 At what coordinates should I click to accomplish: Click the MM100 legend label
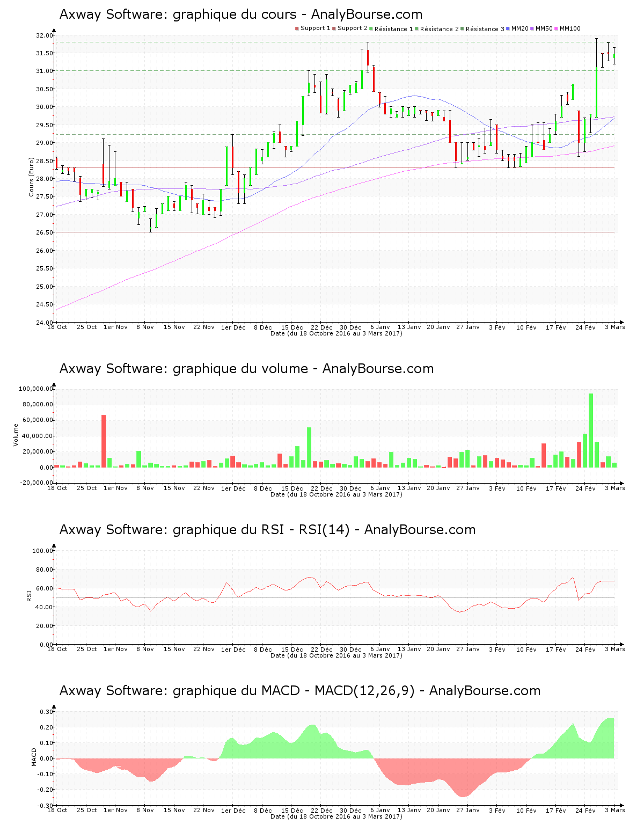(570, 28)
